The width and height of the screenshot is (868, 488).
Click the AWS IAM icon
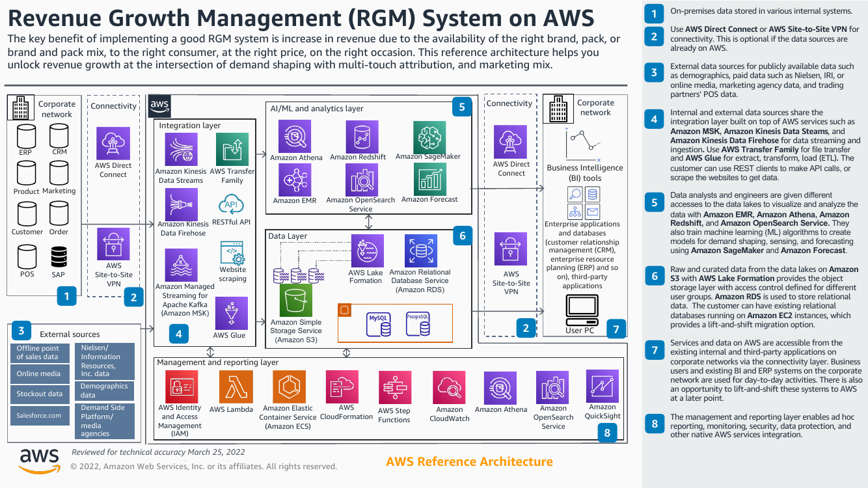(181, 387)
